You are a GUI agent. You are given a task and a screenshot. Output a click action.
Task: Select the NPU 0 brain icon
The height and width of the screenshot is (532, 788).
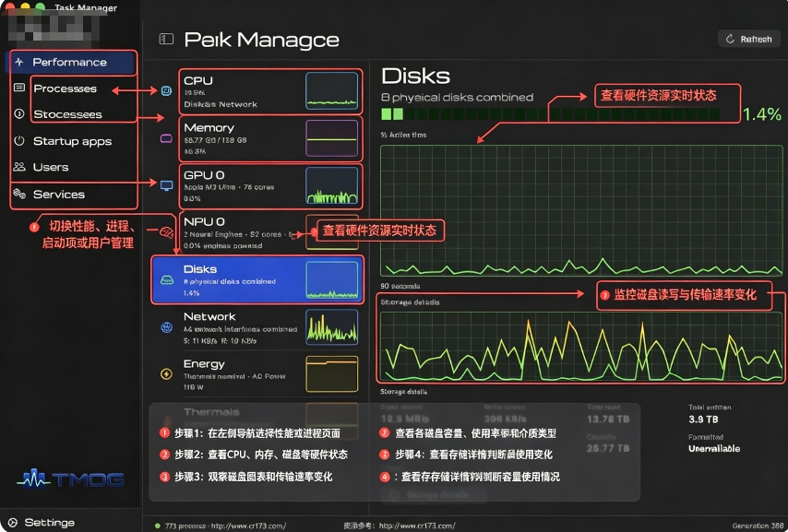point(166,232)
